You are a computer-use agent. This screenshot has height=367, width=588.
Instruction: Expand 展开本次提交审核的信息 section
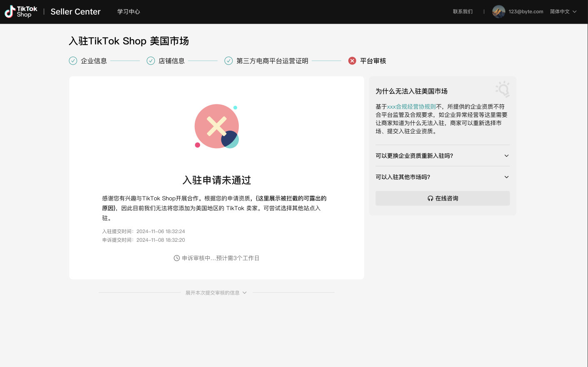pos(216,293)
